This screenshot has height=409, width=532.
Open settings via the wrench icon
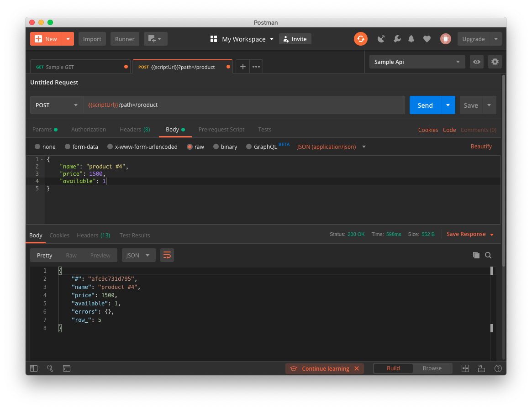397,39
